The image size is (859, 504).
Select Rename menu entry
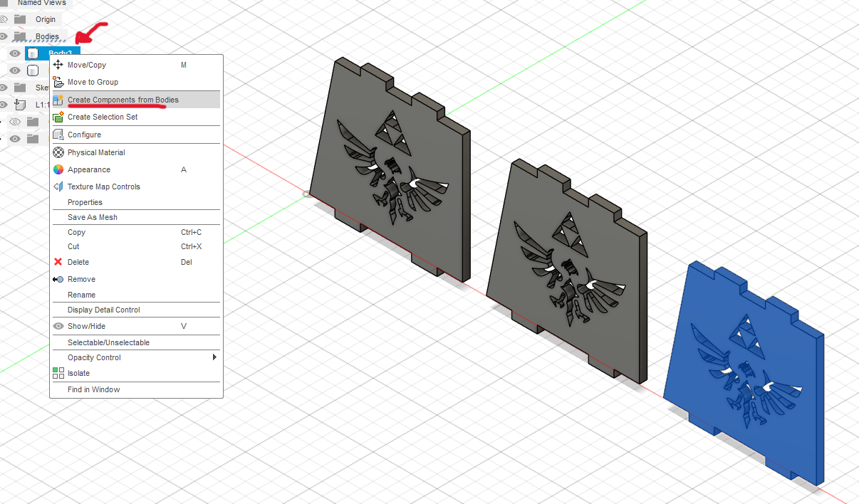[x=136, y=295]
